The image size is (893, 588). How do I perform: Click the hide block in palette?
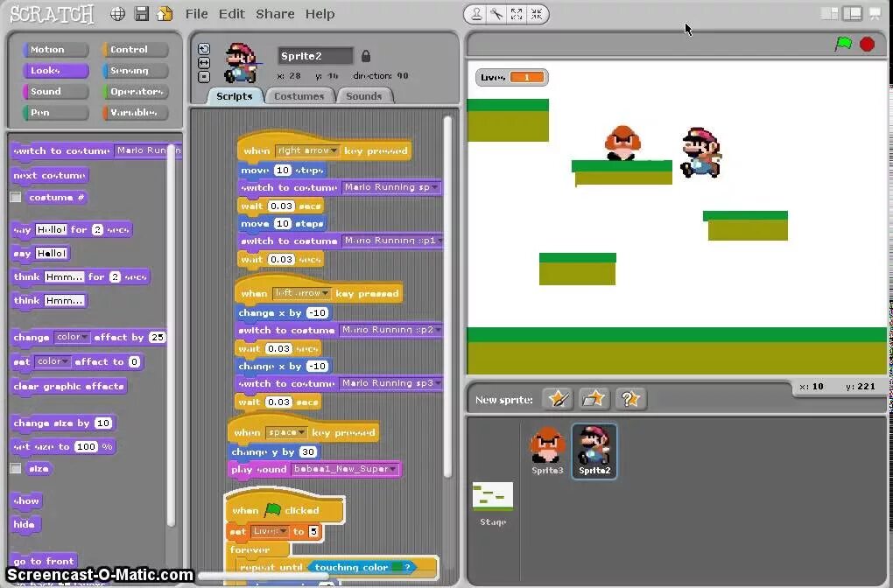25,525
